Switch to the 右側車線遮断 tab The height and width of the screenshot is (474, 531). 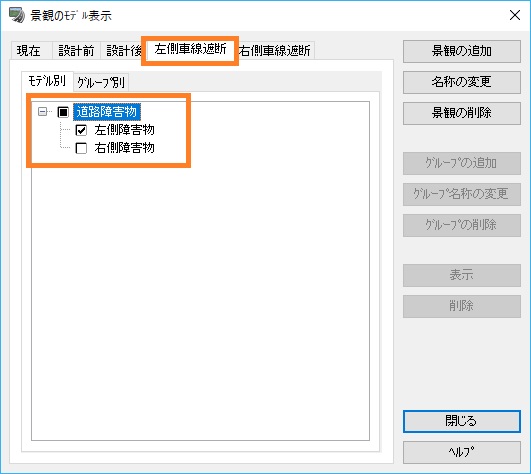point(275,51)
